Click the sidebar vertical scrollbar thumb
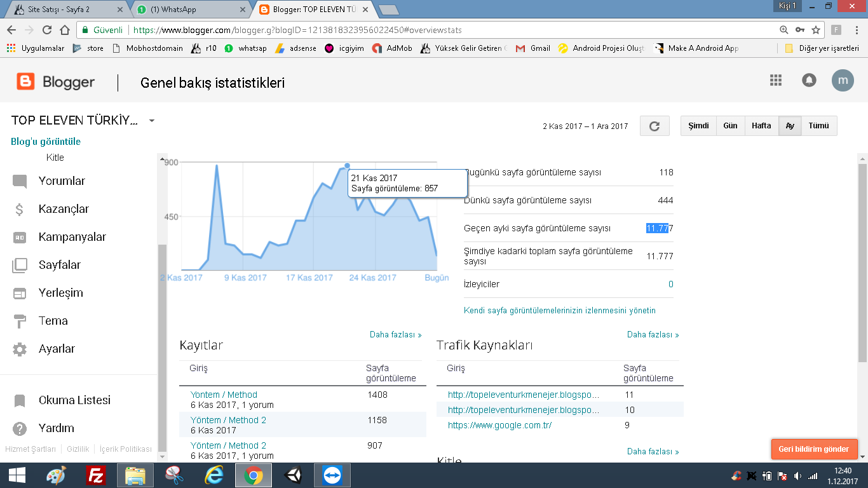 (162, 348)
